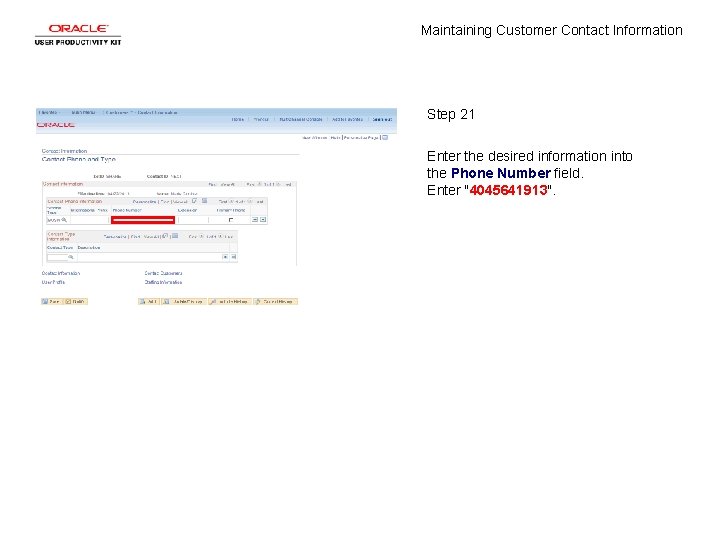Add a new Contact Phone row
The height and width of the screenshot is (540, 720).
pos(255,220)
